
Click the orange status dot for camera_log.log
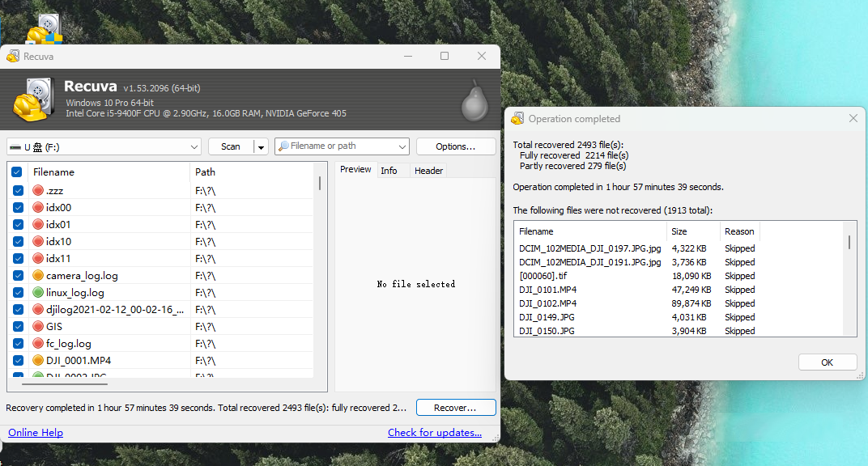[37, 275]
